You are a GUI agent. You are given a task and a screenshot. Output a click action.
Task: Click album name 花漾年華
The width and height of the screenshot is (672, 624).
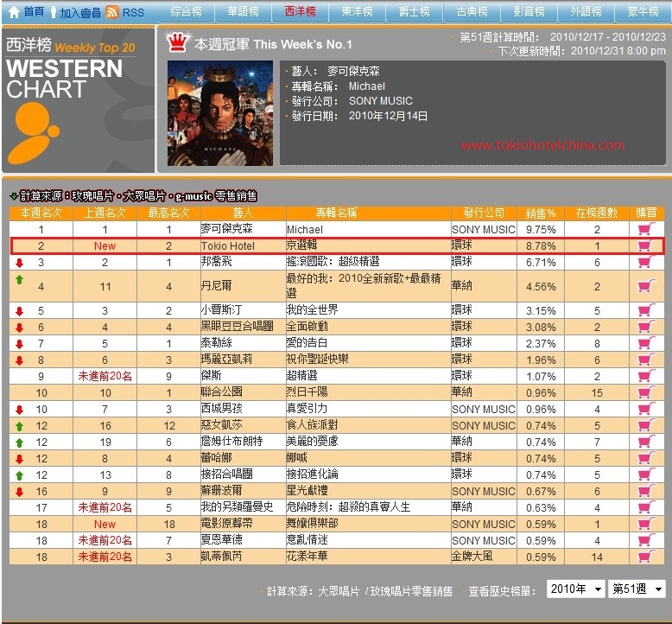pos(307,557)
